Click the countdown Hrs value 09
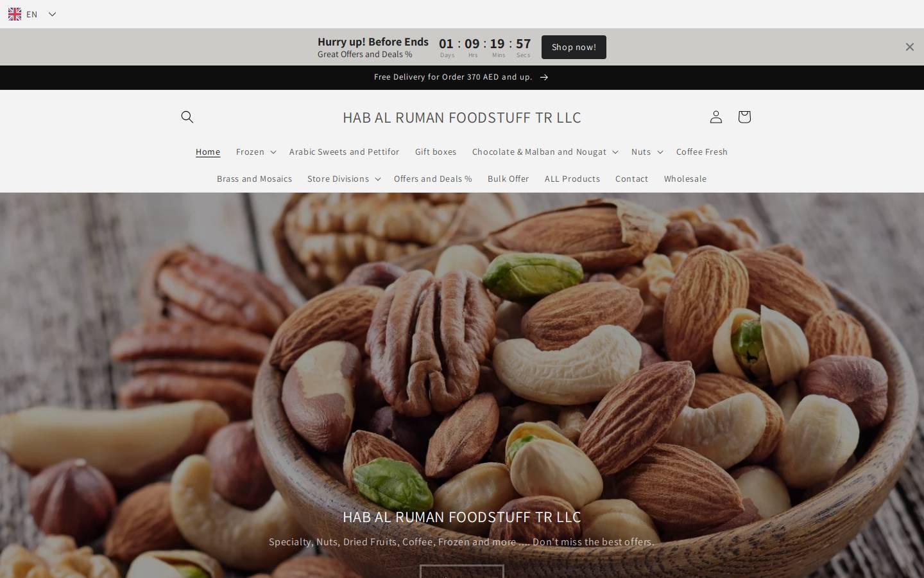 (472, 44)
